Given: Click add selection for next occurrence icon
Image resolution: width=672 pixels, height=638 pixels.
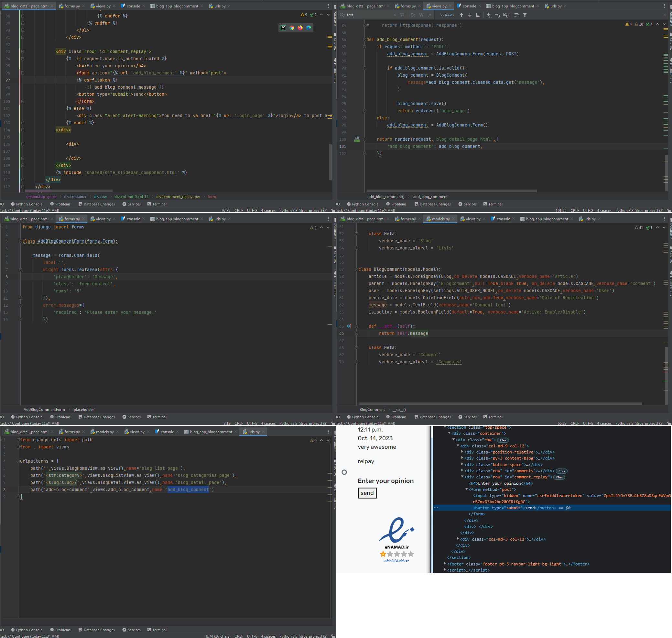Looking at the screenshot, I should click(x=489, y=15).
